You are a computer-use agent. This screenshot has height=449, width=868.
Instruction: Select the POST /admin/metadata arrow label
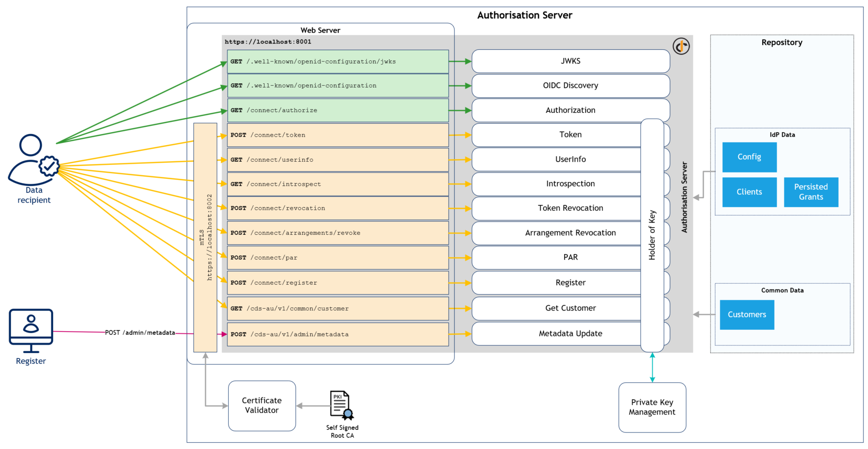click(x=140, y=332)
